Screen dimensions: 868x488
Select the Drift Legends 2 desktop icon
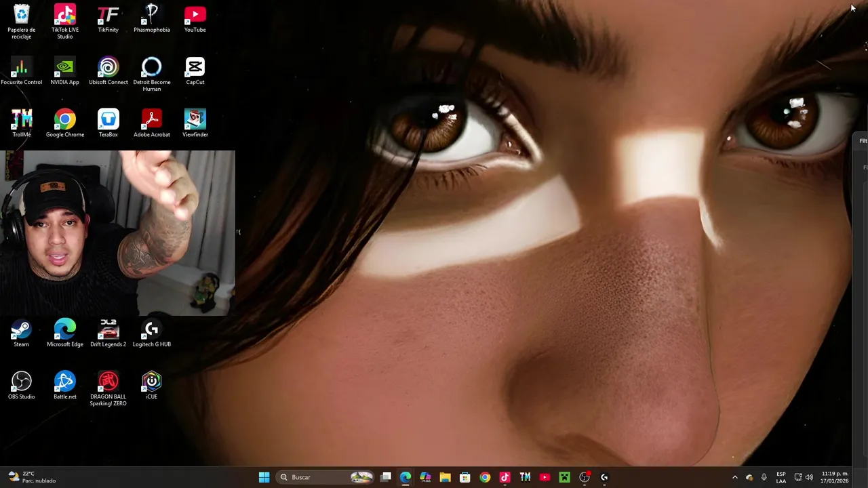pyautogui.click(x=108, y=333)
